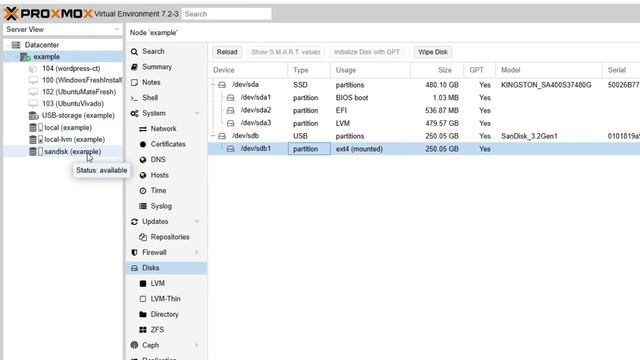Click the LVM square icon
This screenshot has height=360, width=640.
(143, 283)
